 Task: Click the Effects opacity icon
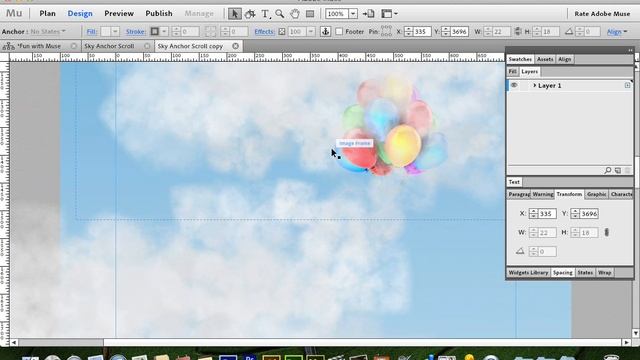(282, 31)
